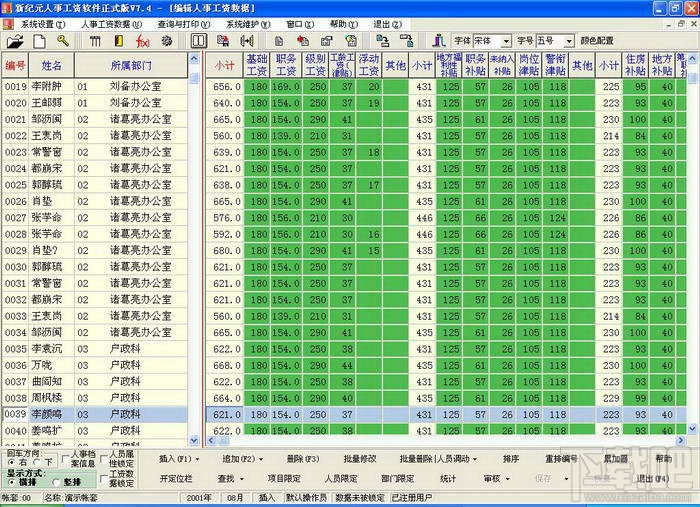Expand the 插入(F1) dropdown button
The height and width of the screenshot is (507, 700).
197,459
